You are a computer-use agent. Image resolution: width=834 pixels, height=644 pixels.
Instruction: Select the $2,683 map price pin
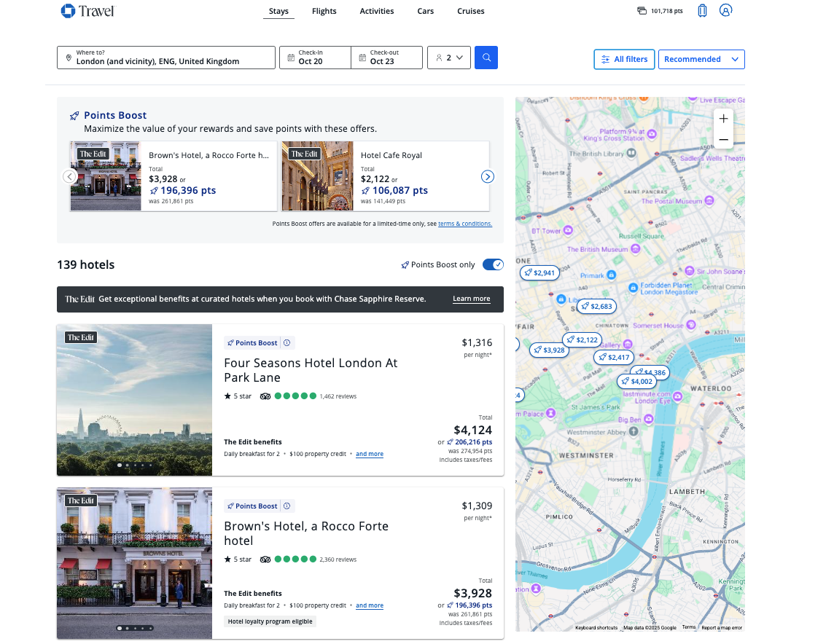(596, 306)
